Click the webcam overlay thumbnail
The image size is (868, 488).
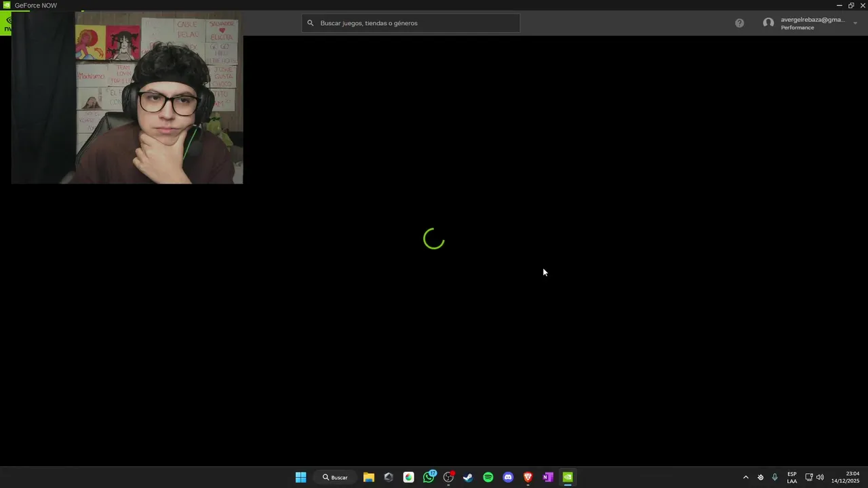pos(127,97)
